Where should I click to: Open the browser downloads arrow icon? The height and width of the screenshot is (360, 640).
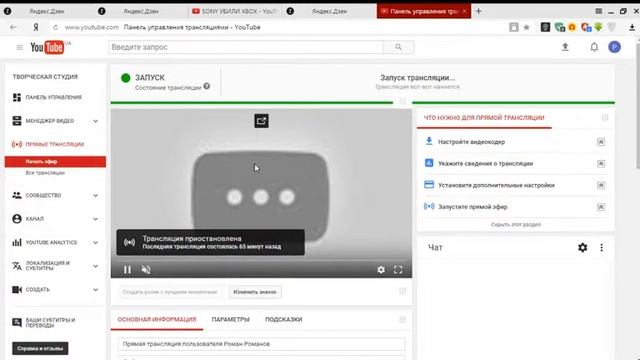coord(631,27)
